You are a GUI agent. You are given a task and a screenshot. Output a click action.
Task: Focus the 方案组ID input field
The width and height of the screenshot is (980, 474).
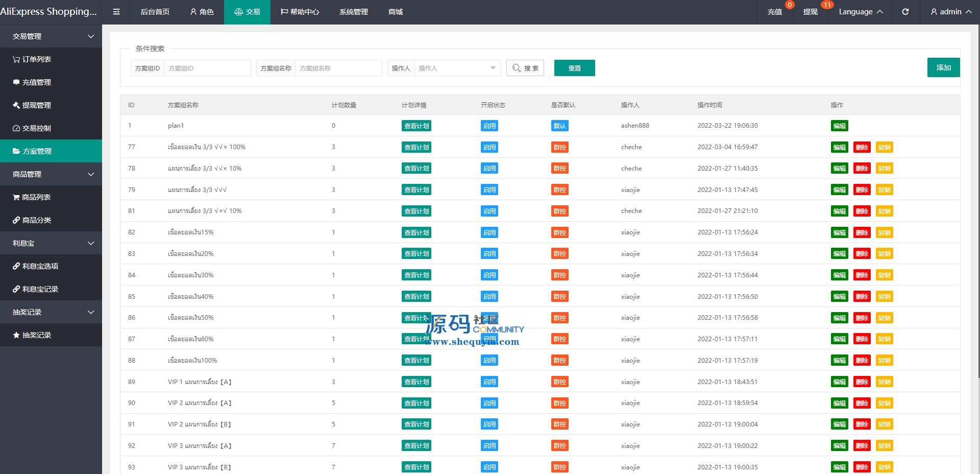[207, 68]
